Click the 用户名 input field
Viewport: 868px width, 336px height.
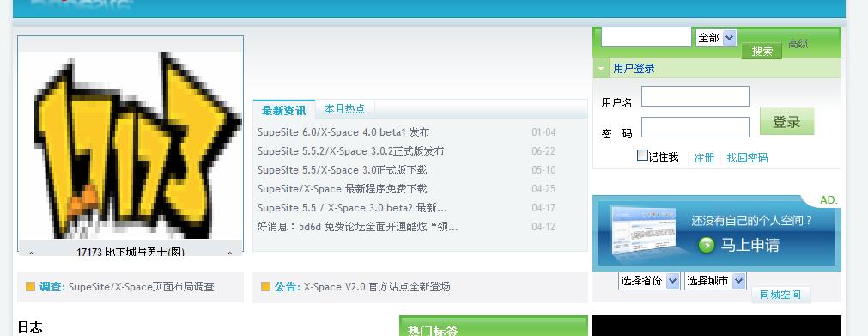click(695, 96)
